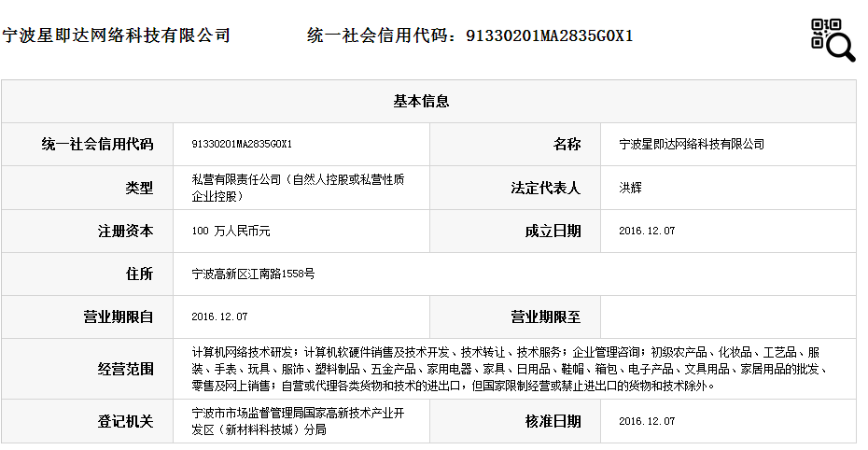This screenshot has height=450, width=868.
Task: Select address 宁波高新区江南路1558号
Action: 253,274
